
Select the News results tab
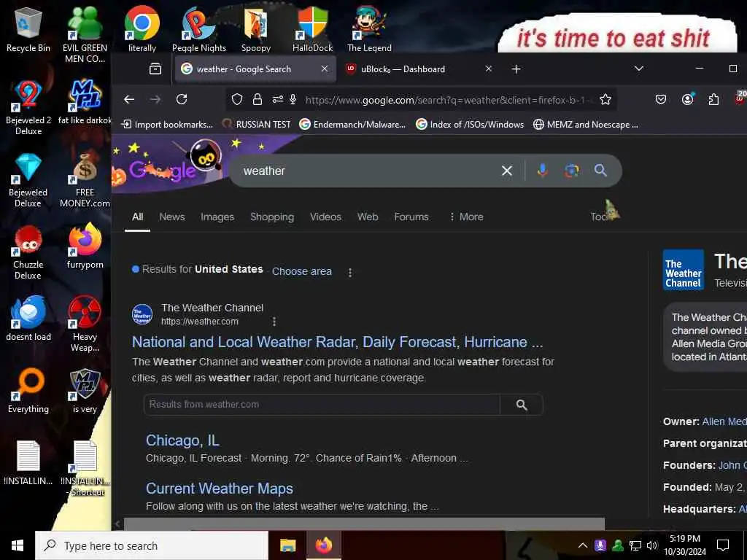pyautogui.click(x=172, y=217)
